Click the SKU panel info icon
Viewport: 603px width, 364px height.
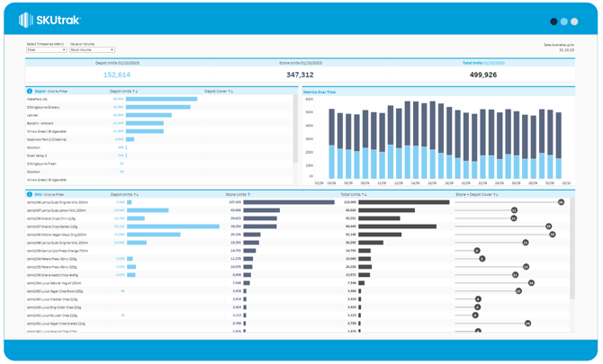[30, 194]
